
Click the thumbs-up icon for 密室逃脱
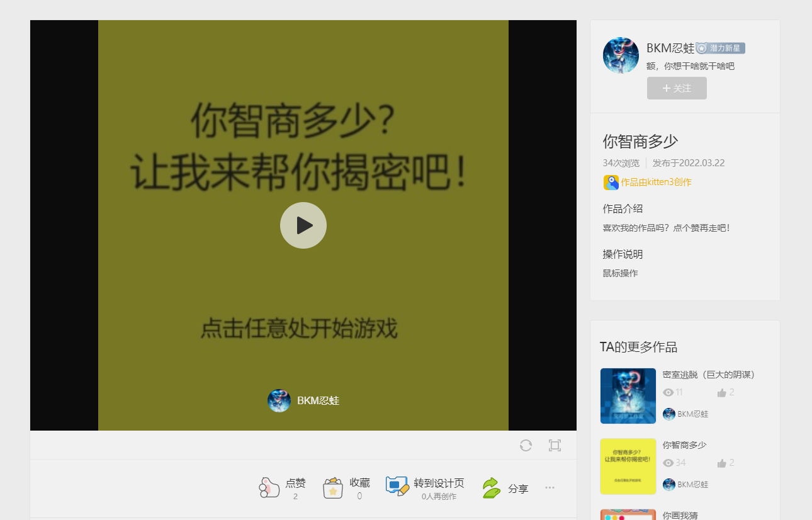722,393
